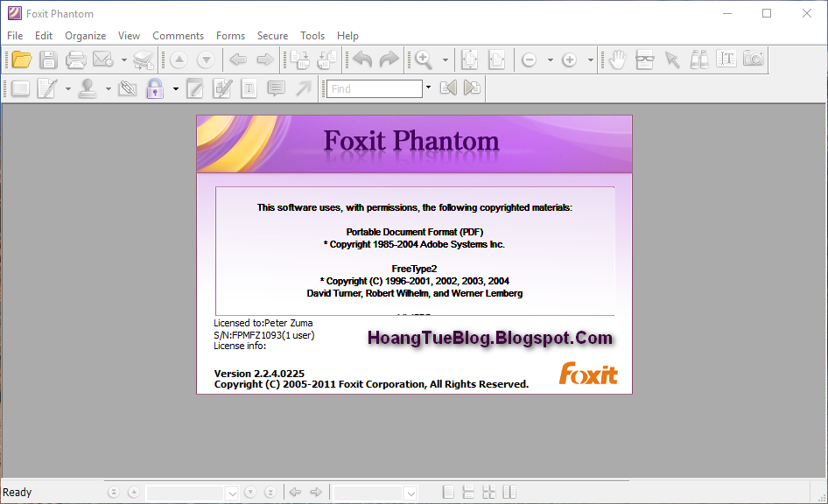The height and width of the screenshot is (504, 828).
Task: Toggle single page layout in status bar
Action: pyautogui.click(x=448, y=492)
